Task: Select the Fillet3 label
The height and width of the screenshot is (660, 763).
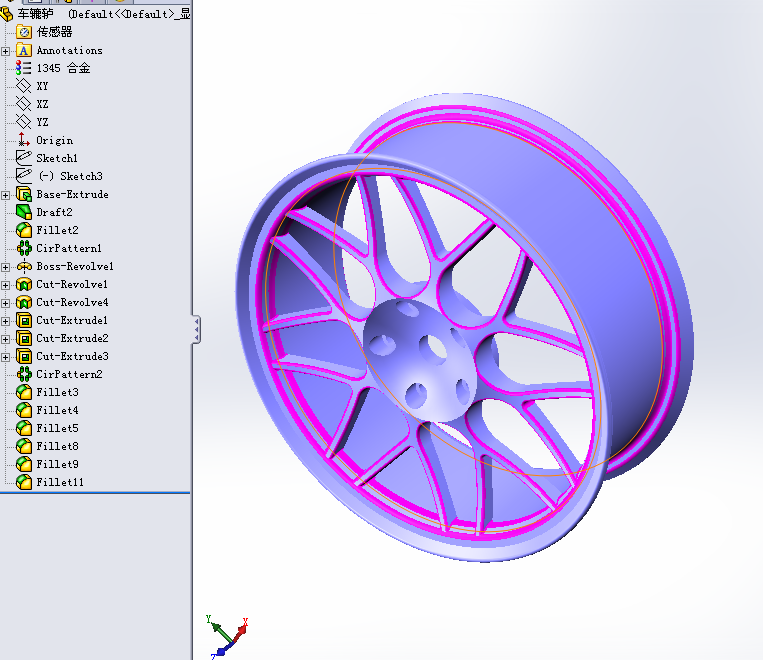Action: 57,392
